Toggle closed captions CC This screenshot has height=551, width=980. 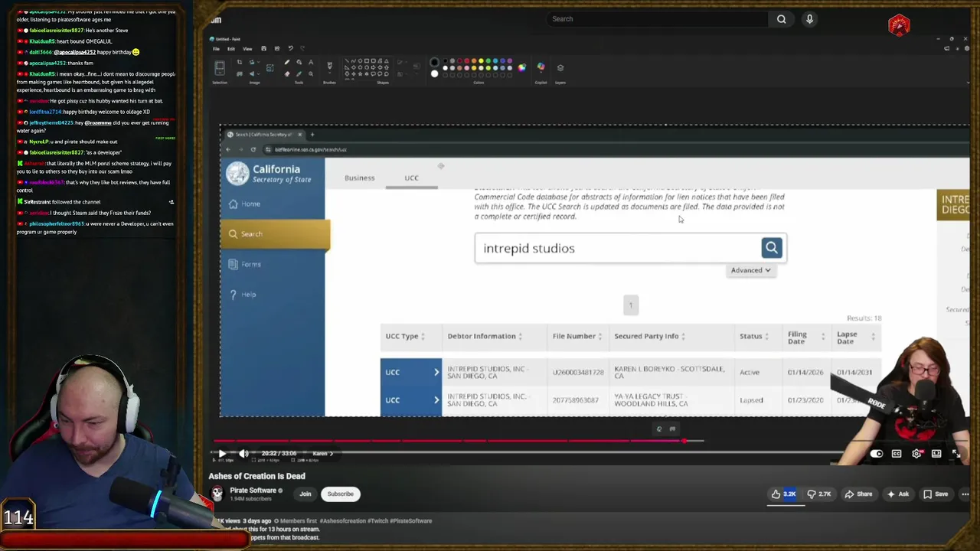pyautogui.click(x=897, y=454)
